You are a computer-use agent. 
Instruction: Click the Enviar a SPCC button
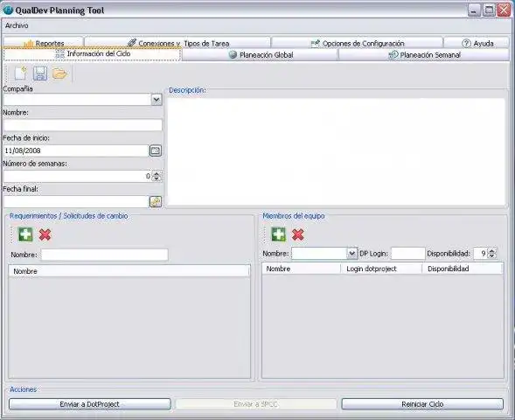(256, 404)
